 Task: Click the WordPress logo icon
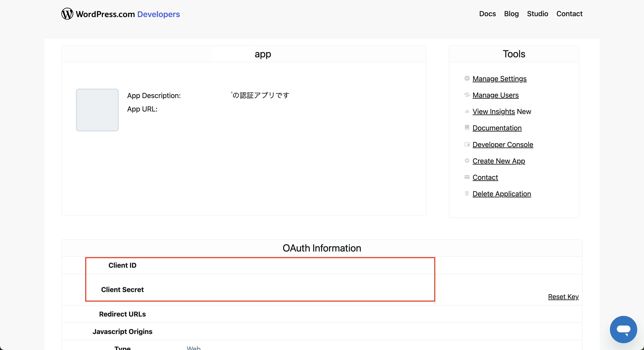pyautogui.click(x=67, y=14)
